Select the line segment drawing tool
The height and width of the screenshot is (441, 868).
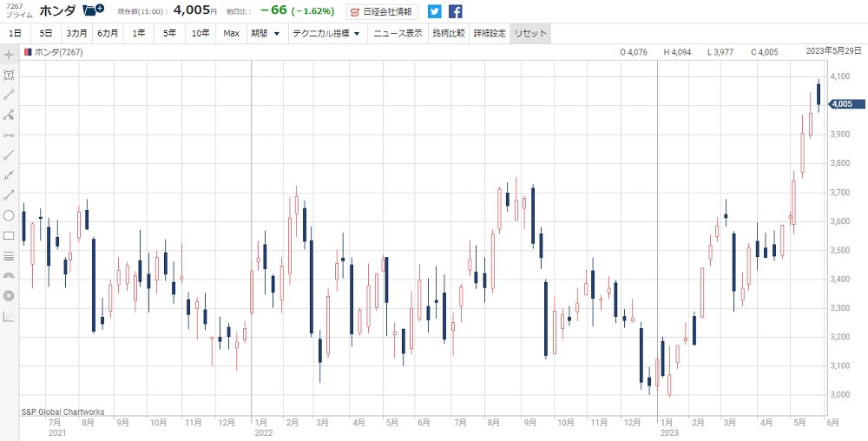pos(9,95)
